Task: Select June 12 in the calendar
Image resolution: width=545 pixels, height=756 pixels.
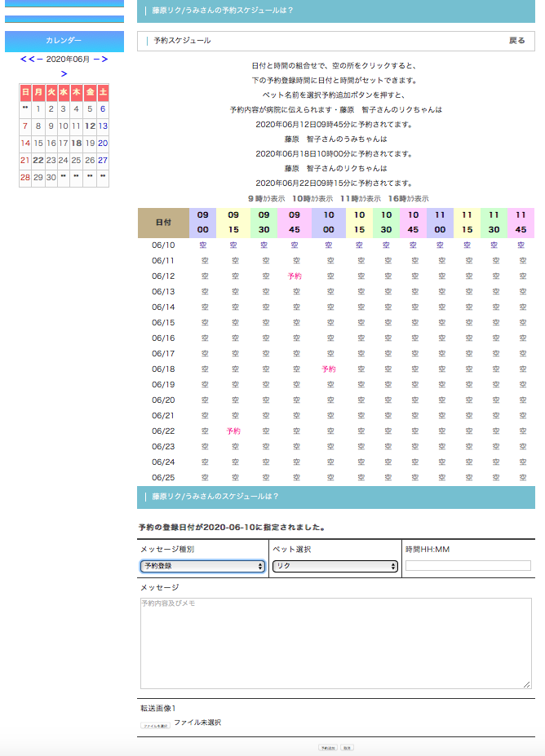Action: point(90,126)
